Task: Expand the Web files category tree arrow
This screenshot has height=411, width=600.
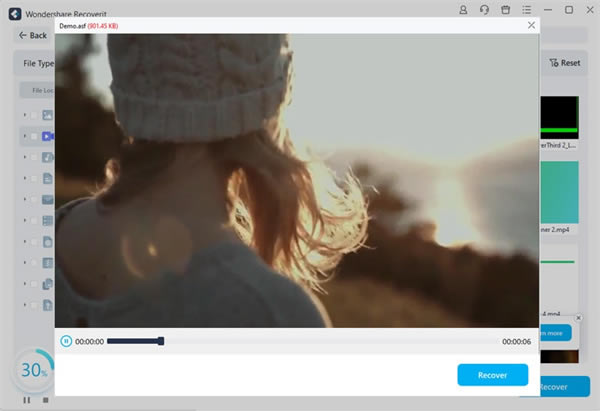Action: pyautogui.click(x=25, y=242)
